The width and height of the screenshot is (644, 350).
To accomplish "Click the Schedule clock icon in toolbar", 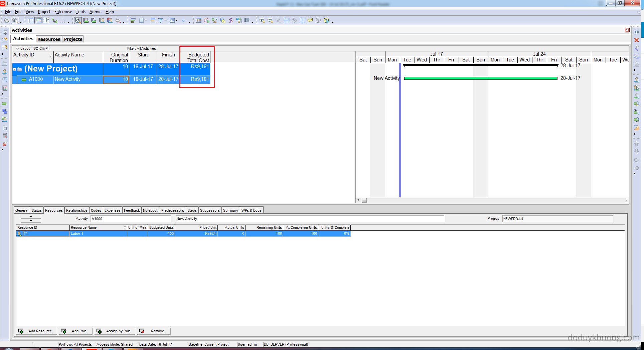I will (x=206, y=21).
